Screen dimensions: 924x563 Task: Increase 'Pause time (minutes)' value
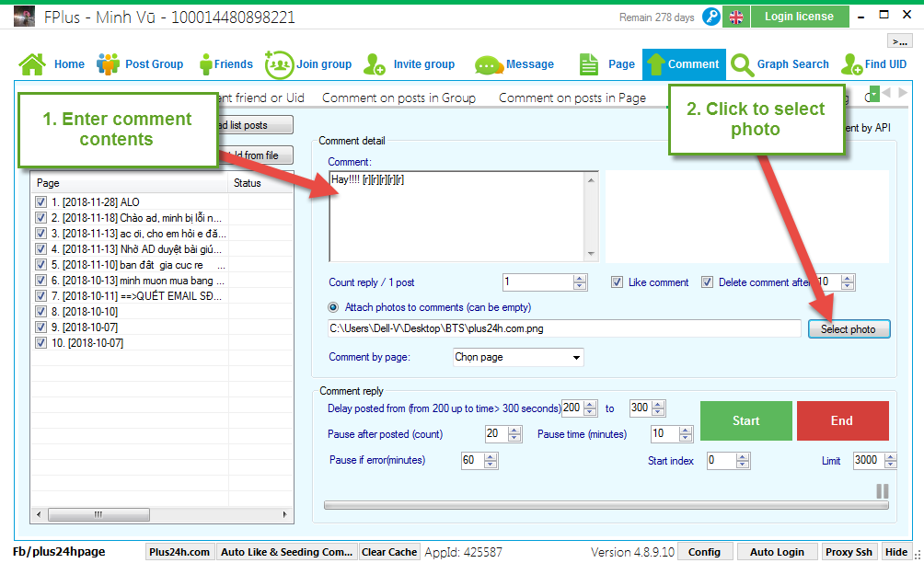686,431
